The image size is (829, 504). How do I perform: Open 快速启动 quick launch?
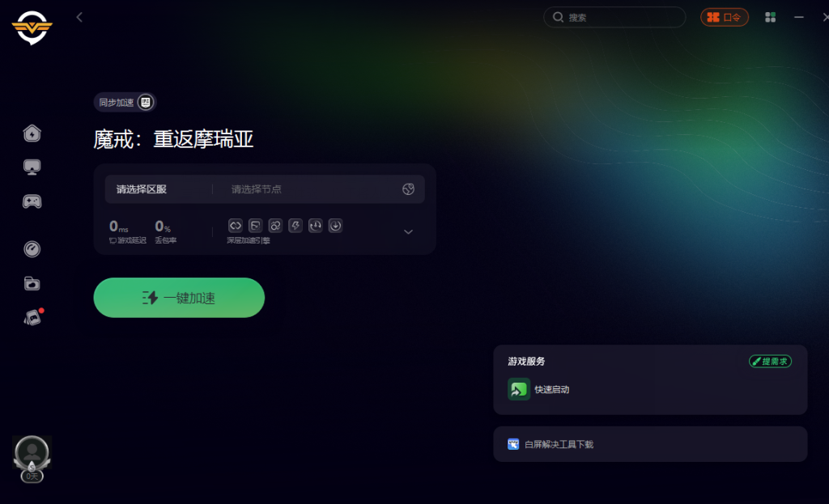click(x=538, y=389)
